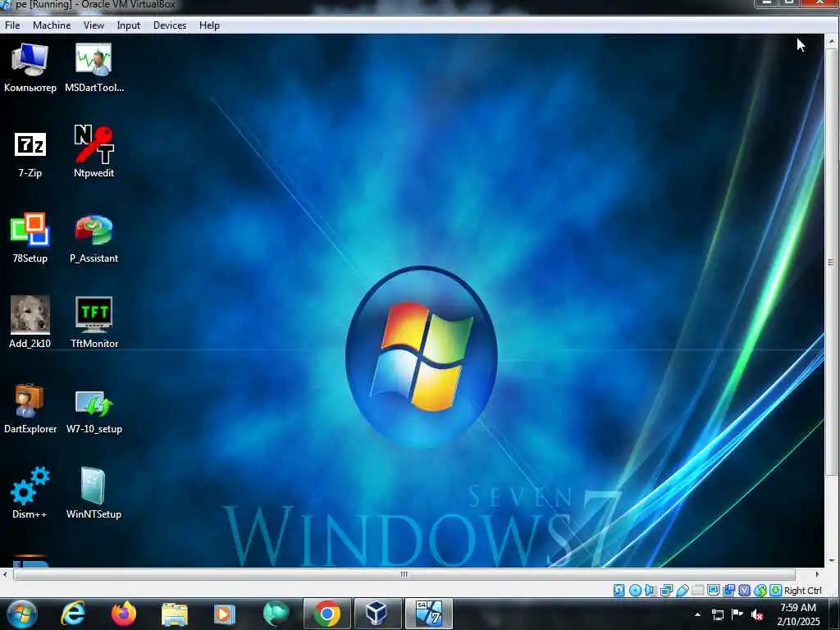The image size is (840, 630).
Task: Click the vertical scrollbar thumb of VM window
Action: pos(832,262)
